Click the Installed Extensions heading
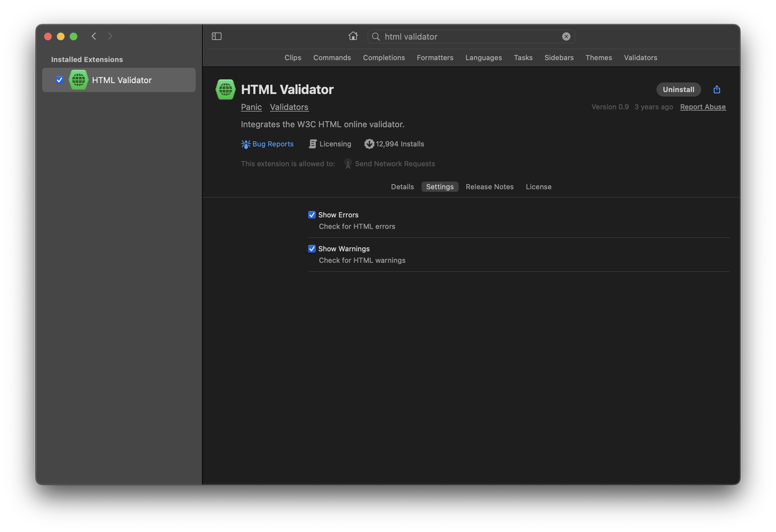776x532 pixels. pyautogui.click(x=87, y=59)
